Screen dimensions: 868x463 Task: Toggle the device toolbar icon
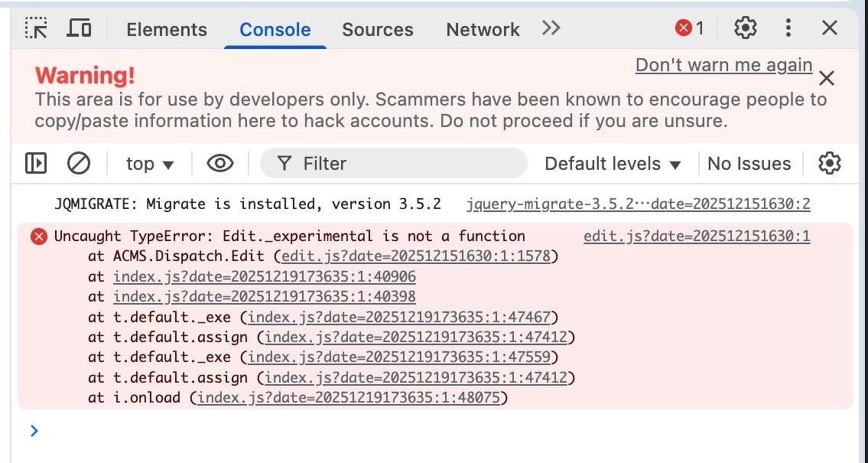[80, 29]
